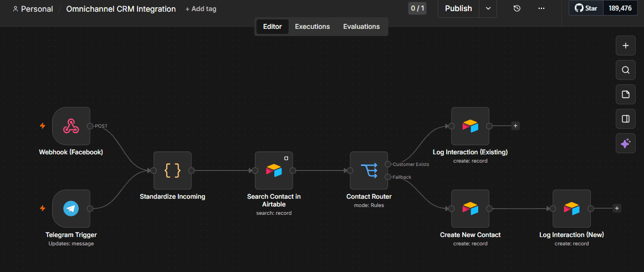Click the search: record subtitle
This screenshot has width=644, height=272.
pos(274,213)
